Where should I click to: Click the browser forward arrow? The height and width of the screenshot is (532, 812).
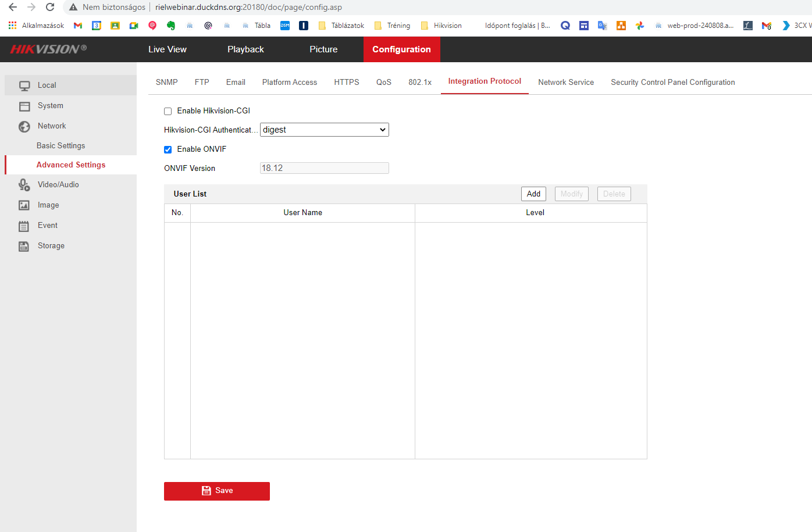tap(31, 7)
